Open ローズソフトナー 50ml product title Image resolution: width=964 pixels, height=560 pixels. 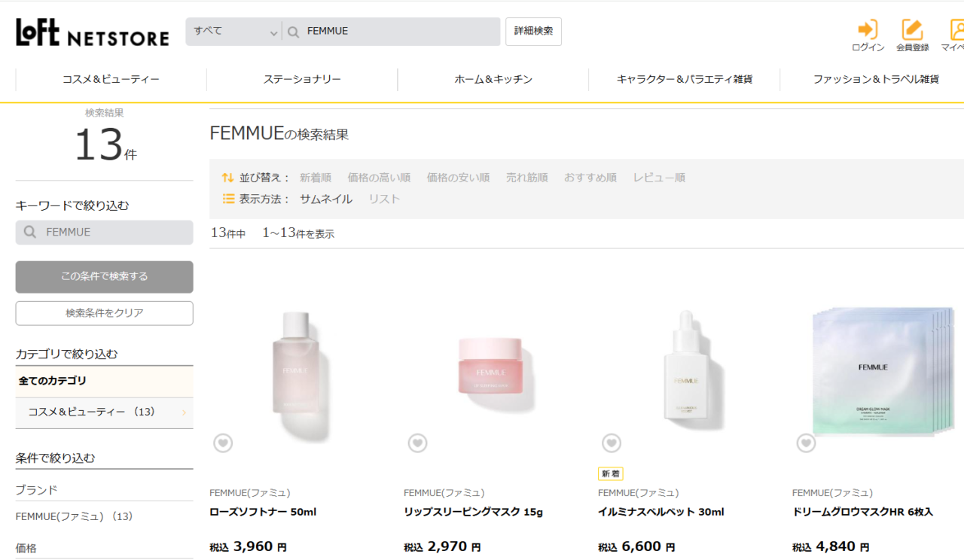pyautogui.click(x=263, y=512)
